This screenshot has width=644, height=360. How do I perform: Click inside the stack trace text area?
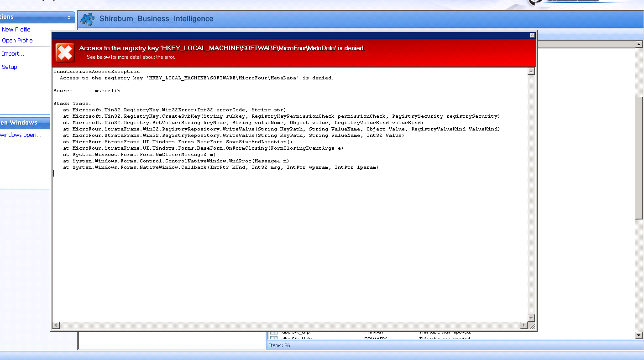[x=274, y=228]
